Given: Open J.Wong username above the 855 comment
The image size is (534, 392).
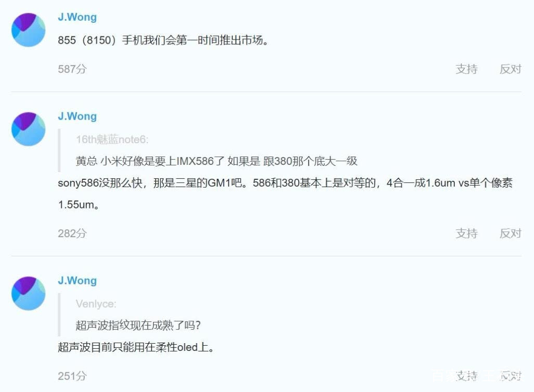Looking at the screenshot, I should tap(78, 17).
